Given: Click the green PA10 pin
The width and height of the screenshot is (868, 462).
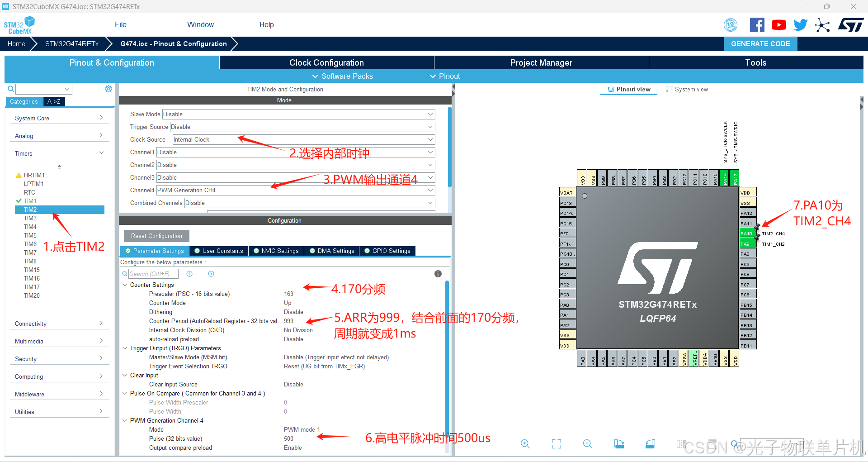Looking at the screenshot, I should point(748,233).
